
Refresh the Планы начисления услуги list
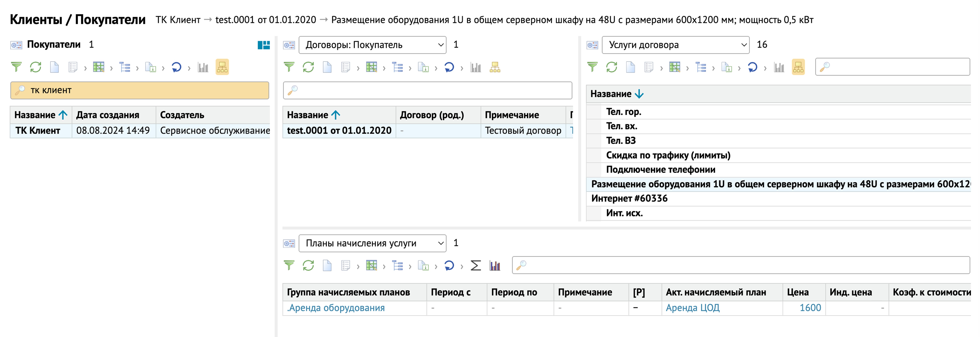(x=309, y=265)
